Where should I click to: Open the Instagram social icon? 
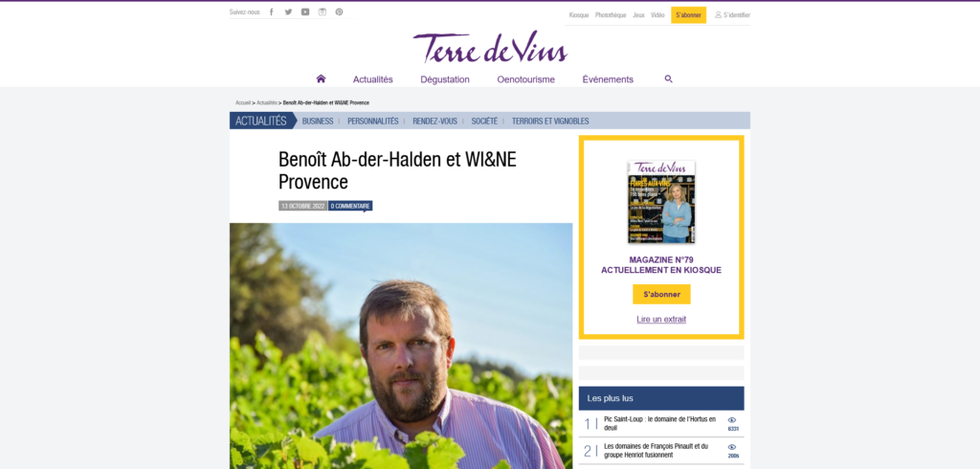pyautogui.click(x=322, y=11)
